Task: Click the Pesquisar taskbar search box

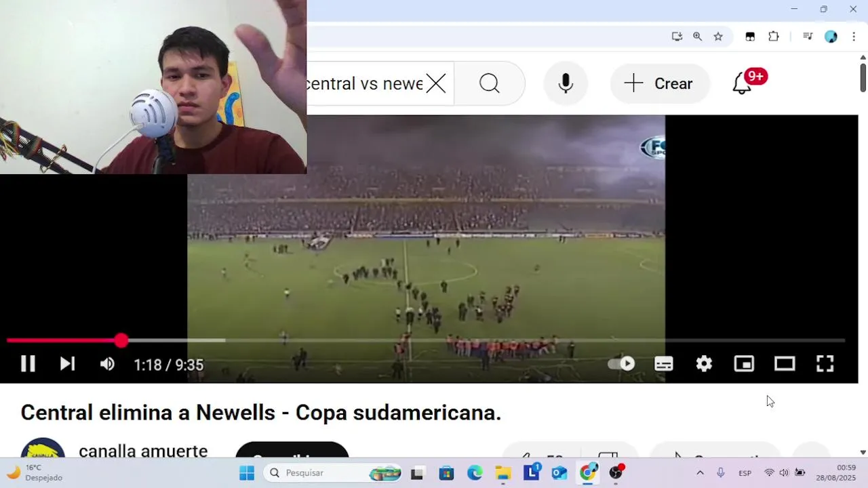Action: coord(332,472)
